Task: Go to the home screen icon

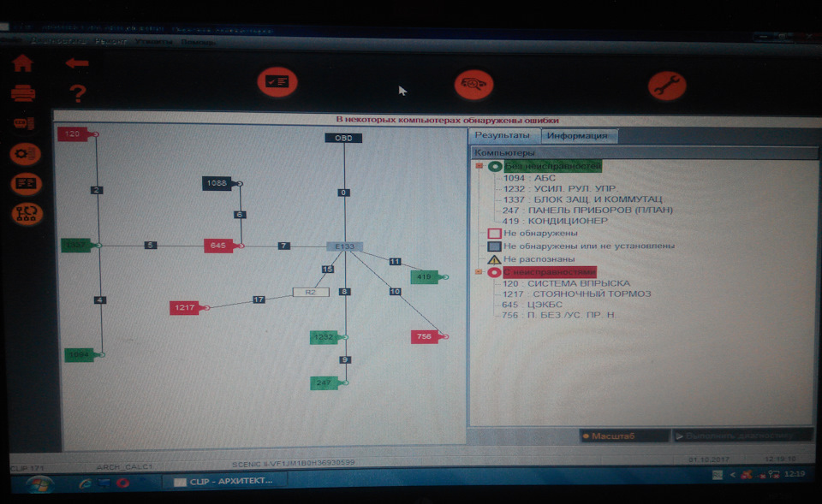Action: (x=22, y=63)
